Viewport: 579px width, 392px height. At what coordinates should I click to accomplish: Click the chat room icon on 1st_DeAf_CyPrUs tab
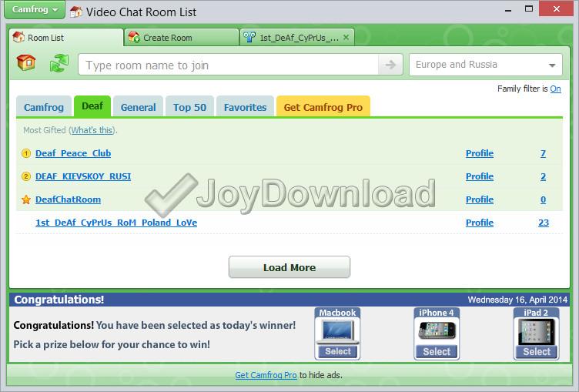click(249, 37)
